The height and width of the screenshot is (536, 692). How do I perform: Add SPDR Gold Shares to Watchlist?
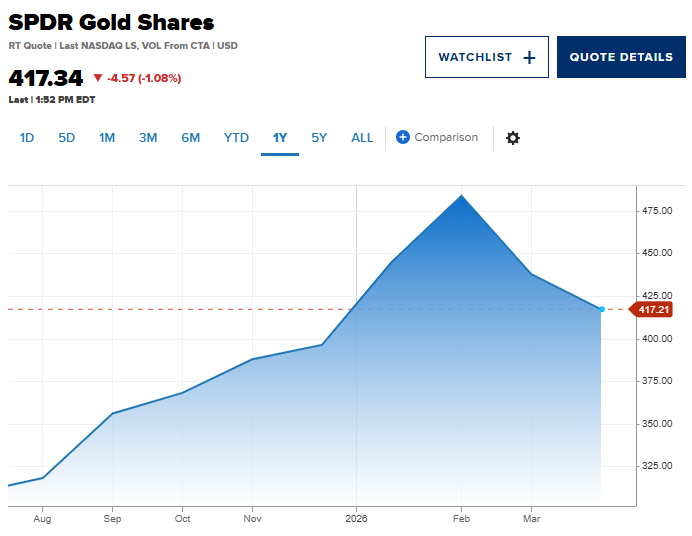click(x=486, y=57)
